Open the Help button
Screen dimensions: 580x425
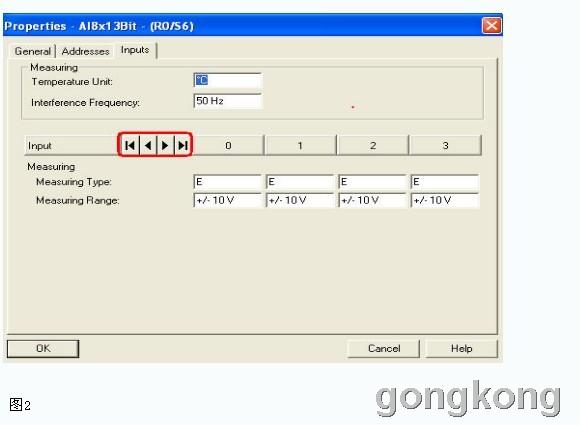coord(461,348)
